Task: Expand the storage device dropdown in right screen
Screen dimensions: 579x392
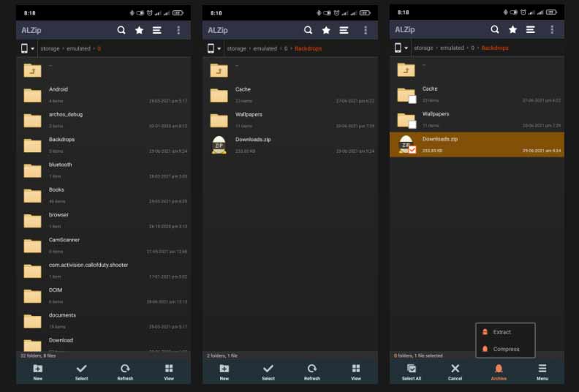Action: 401,48
